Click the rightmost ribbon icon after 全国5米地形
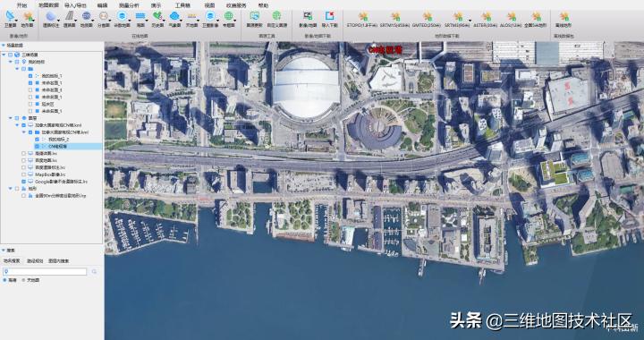 [x=563, y=16]
